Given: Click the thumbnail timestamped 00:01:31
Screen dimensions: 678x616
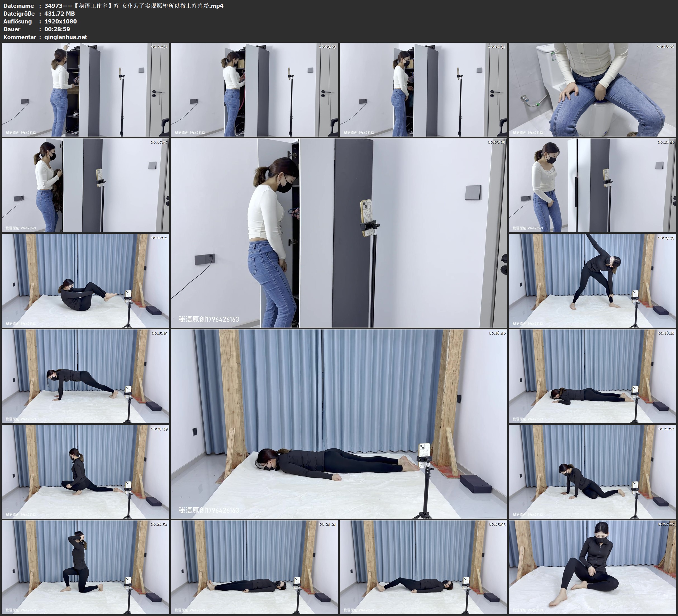Looking at the screenshot, I should click(x=85, y=89).
